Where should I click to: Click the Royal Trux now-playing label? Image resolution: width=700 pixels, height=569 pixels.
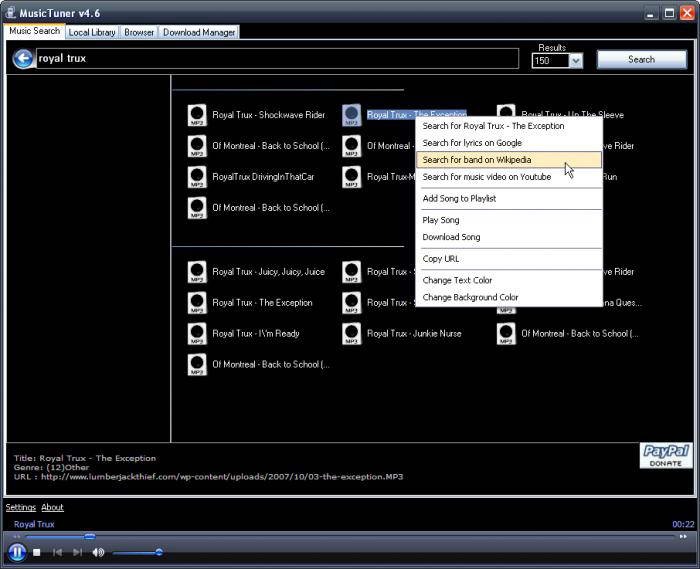click(x=34, y=524)
